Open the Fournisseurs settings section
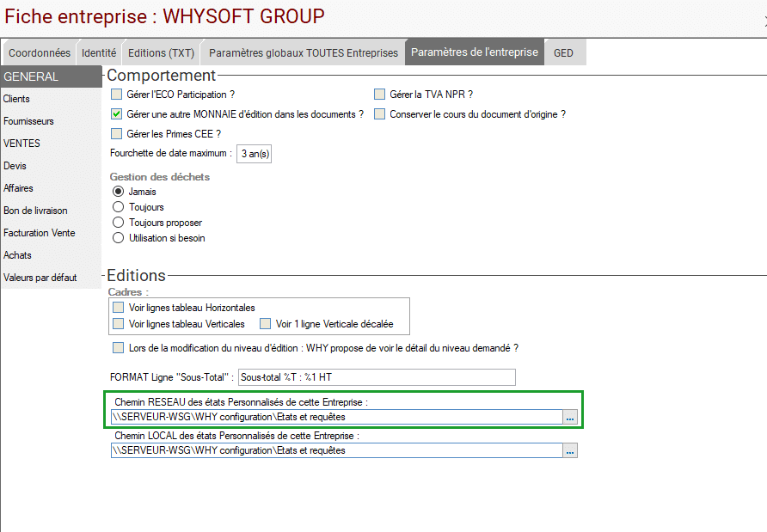 (51, 121)
